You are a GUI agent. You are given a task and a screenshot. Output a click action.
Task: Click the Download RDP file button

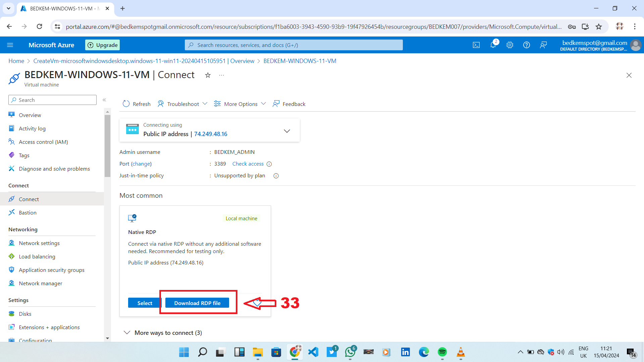[x=197, y=303]
